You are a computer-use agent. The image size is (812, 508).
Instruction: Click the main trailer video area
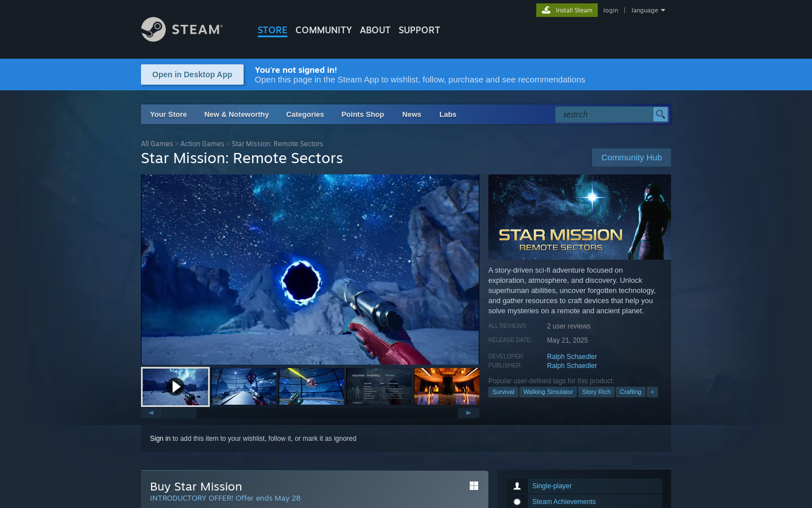coord(310,270)
